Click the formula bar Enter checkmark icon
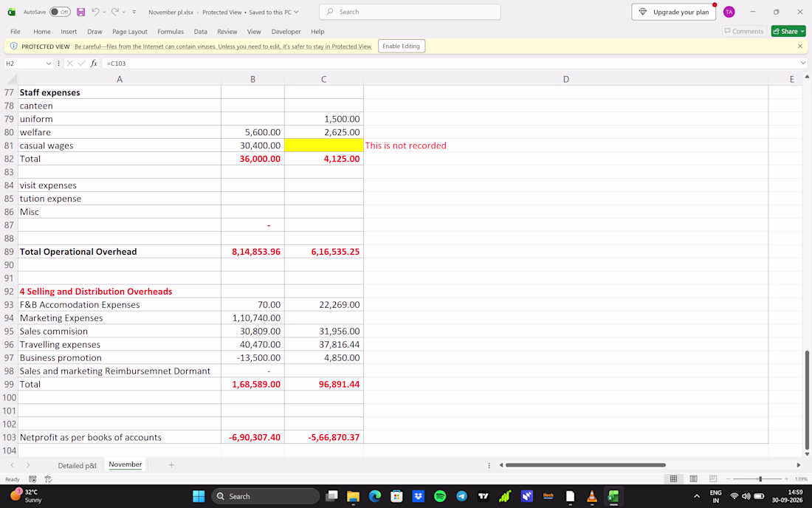 tap(82, 63)
